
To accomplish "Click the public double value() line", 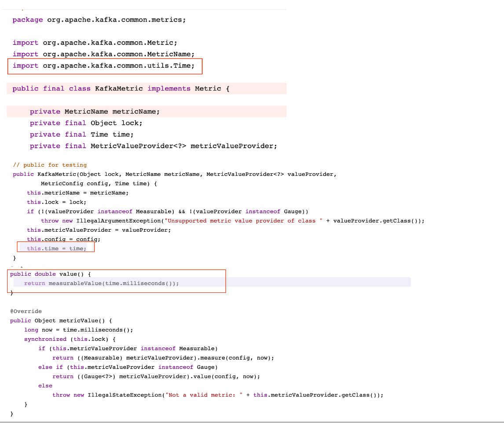I will pos(51,274).
